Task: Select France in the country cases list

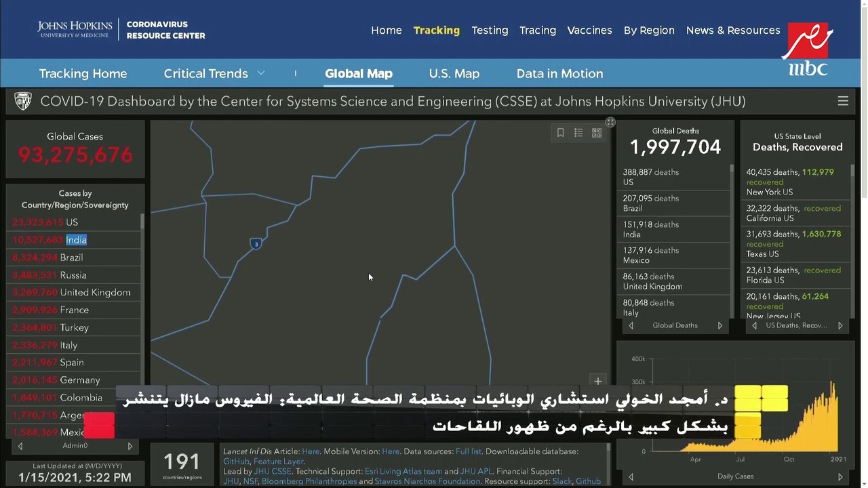Action: point(75,310)
